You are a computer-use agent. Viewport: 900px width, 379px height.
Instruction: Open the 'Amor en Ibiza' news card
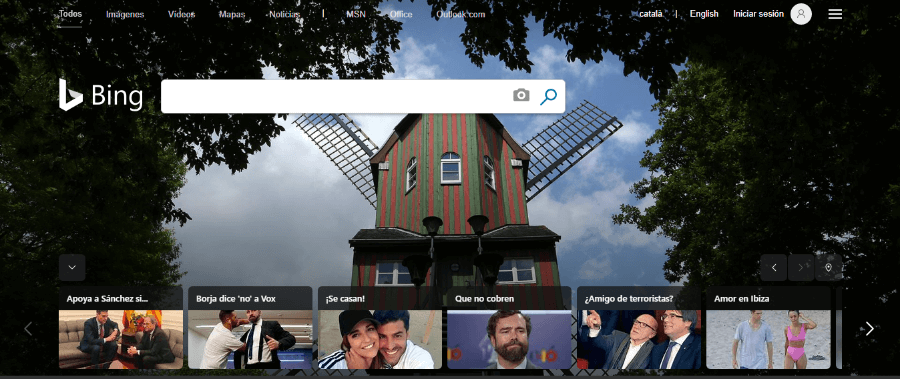point(769,327)
